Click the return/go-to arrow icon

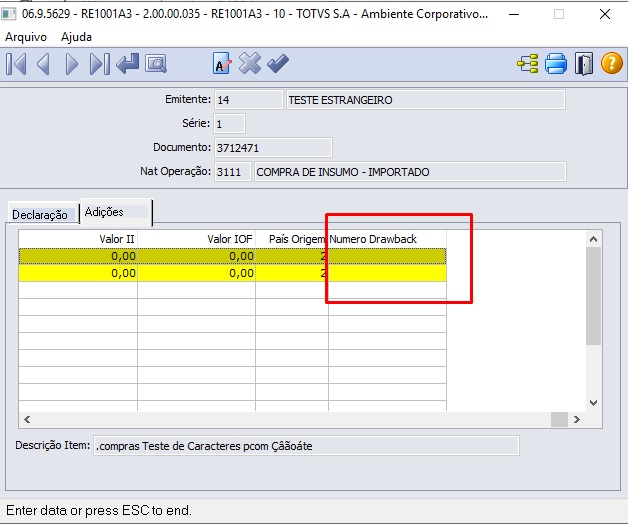pyautogui.click(x=127, y=63)
